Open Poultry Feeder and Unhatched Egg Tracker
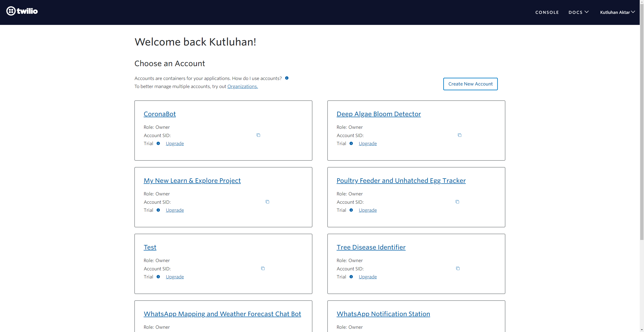Viewport: 644px width, 332px height. [401, 181]
